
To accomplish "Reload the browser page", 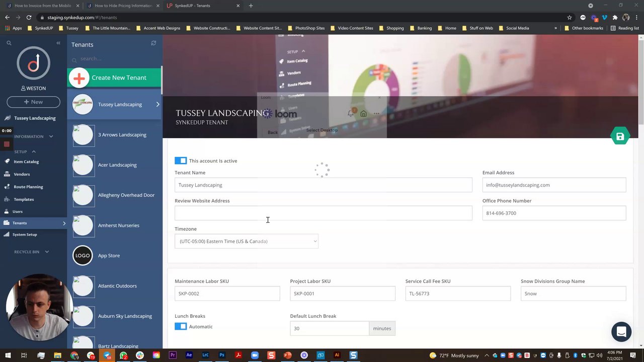I will [x=29, y=17].
